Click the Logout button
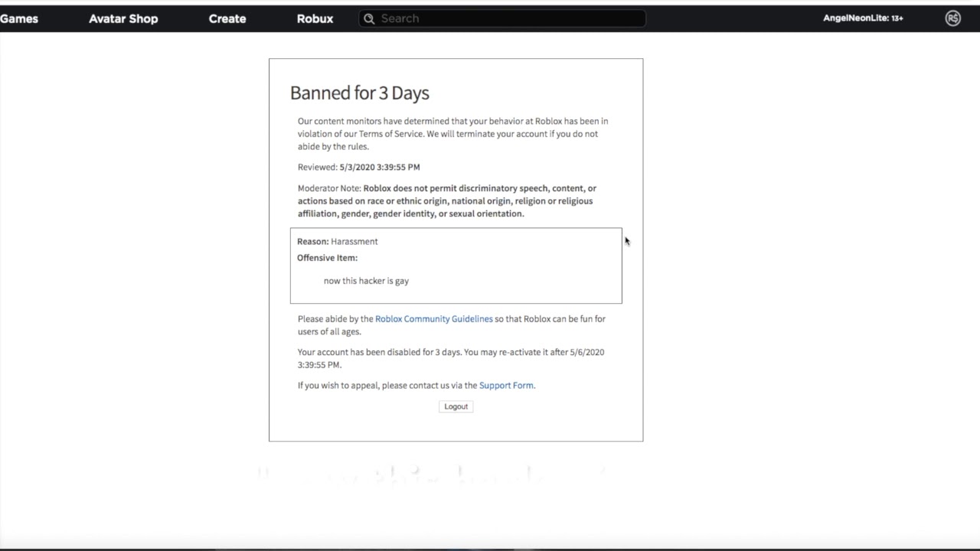The height and width of the screenshot is (551, 980). click(x=456, y=406)
